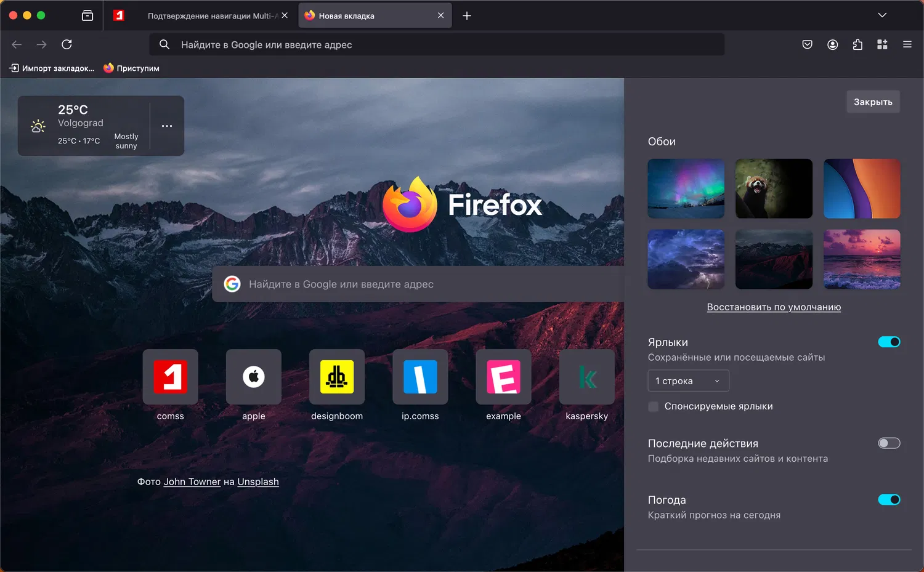Viewport: 924px width, 572px height.
Task: Go back to the previous page
Action: click(x=17, y=44)
